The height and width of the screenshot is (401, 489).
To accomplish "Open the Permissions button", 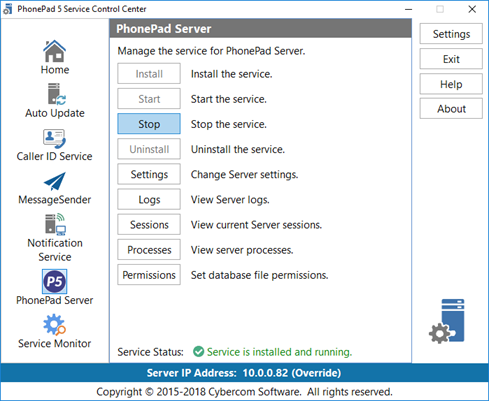I will coord(149,275).
